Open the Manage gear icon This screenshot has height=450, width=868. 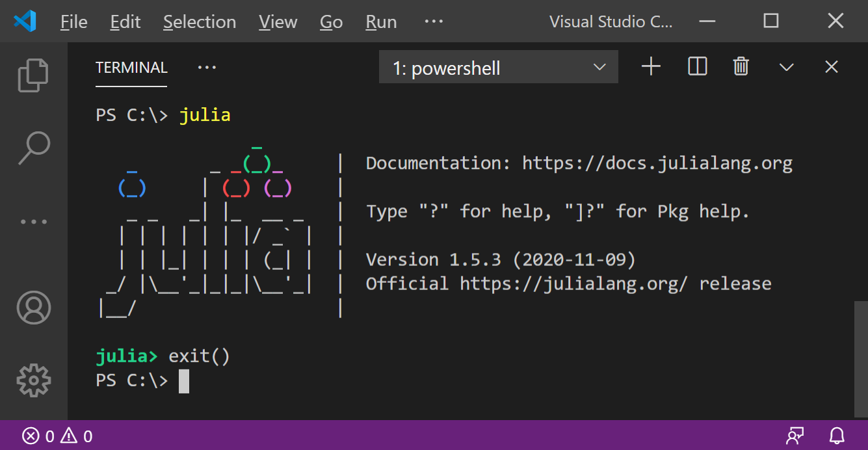pos(33,380)
